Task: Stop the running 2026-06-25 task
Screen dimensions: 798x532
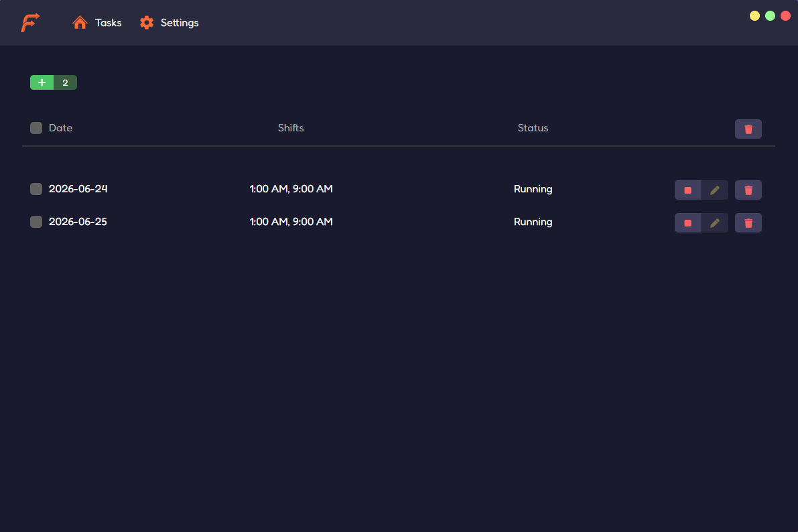Action: point(687,223)
